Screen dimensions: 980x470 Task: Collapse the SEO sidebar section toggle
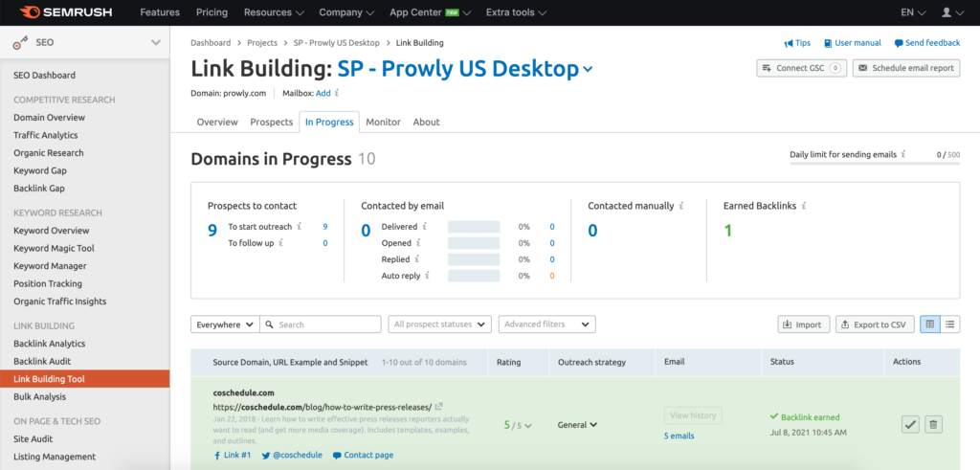click(156, 43)
